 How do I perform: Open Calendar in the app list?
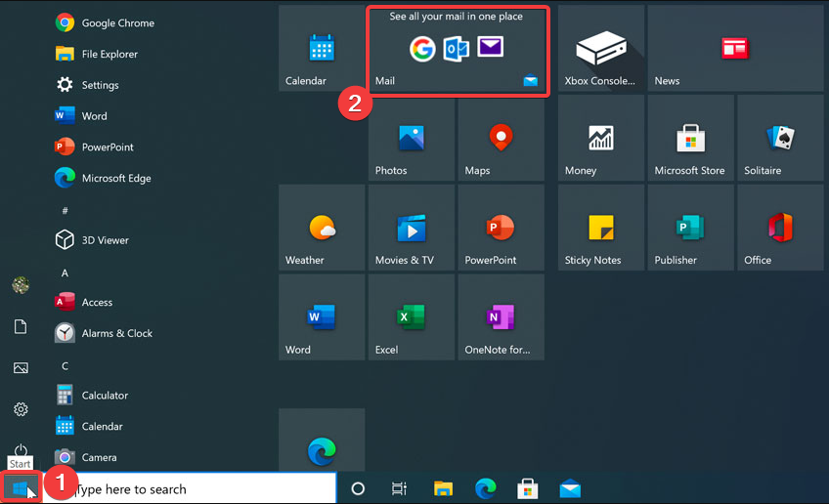(x=89, y=426)
